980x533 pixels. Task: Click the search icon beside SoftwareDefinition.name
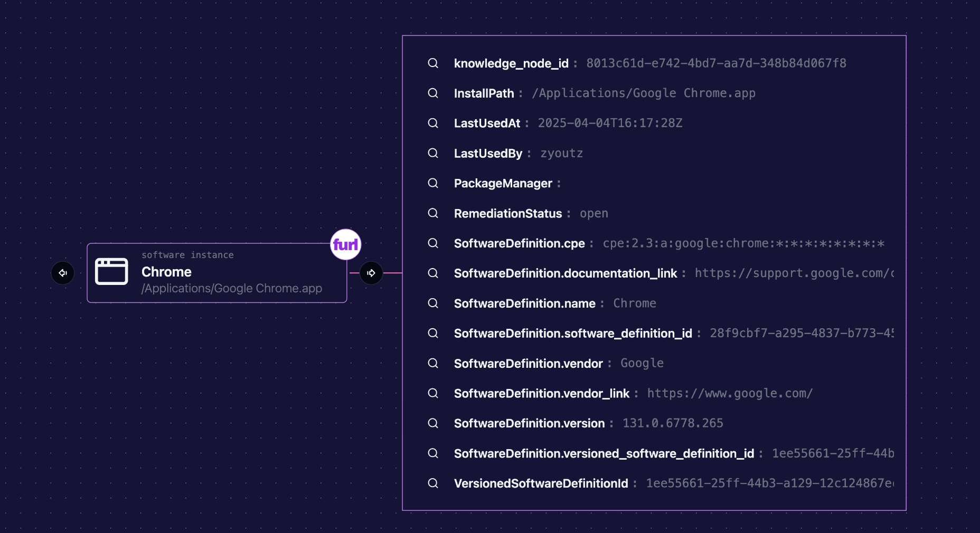433,303
